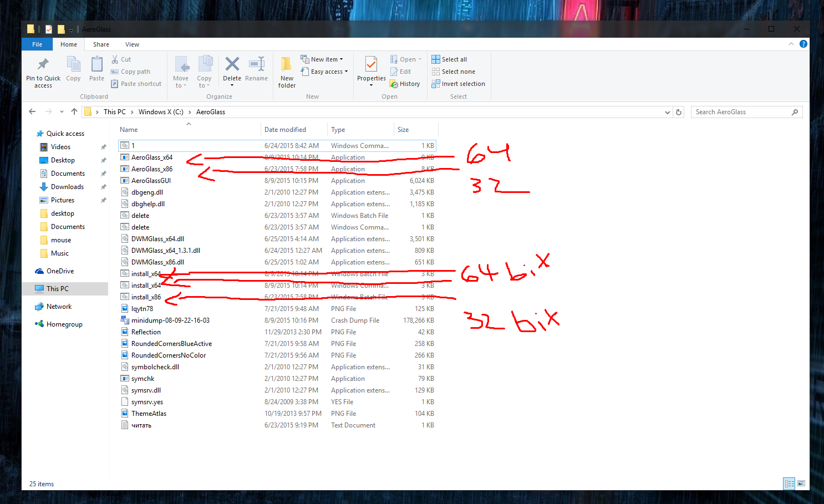Open the Open button dropdown
The height and width of the screenshot is (504, 824).
pyautogui.click(x=420, y=59)
